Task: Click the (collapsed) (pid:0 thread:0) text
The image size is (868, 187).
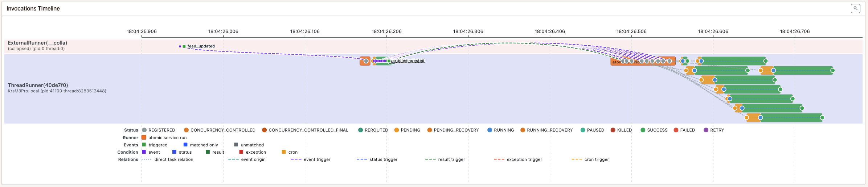Action: 36,49
